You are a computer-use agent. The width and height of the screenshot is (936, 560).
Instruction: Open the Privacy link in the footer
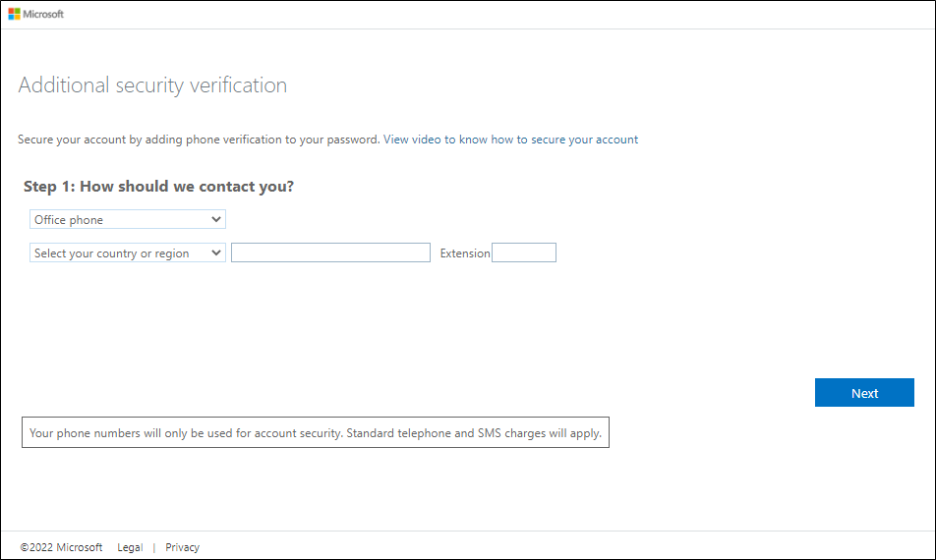(182, 547)
